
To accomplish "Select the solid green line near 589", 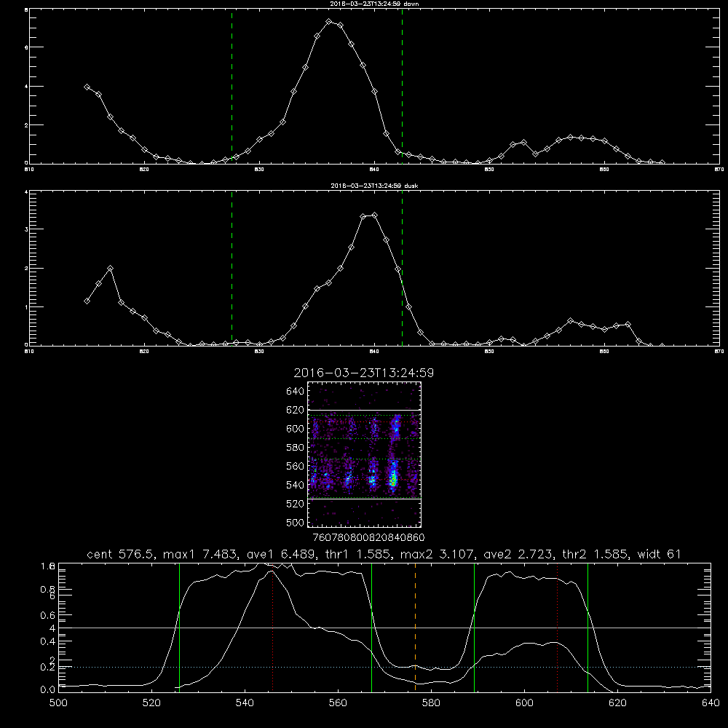I will pos(474,628).
